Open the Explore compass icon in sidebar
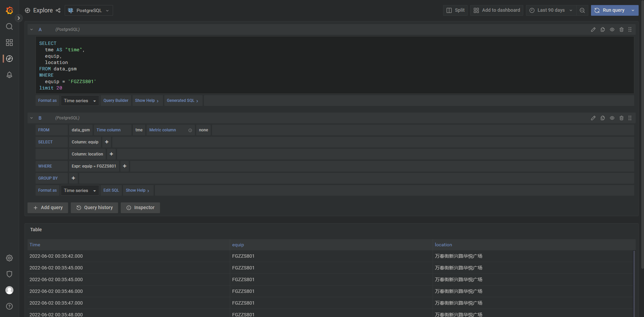 coord(9,59)
